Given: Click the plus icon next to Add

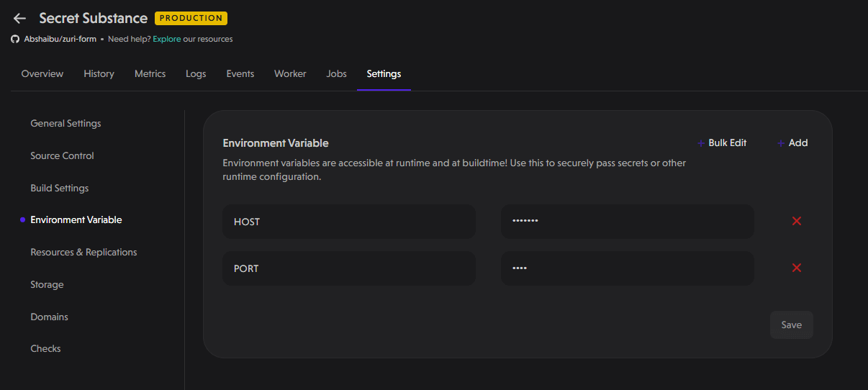Looking at the screenshot, I should tap(781, 143).
